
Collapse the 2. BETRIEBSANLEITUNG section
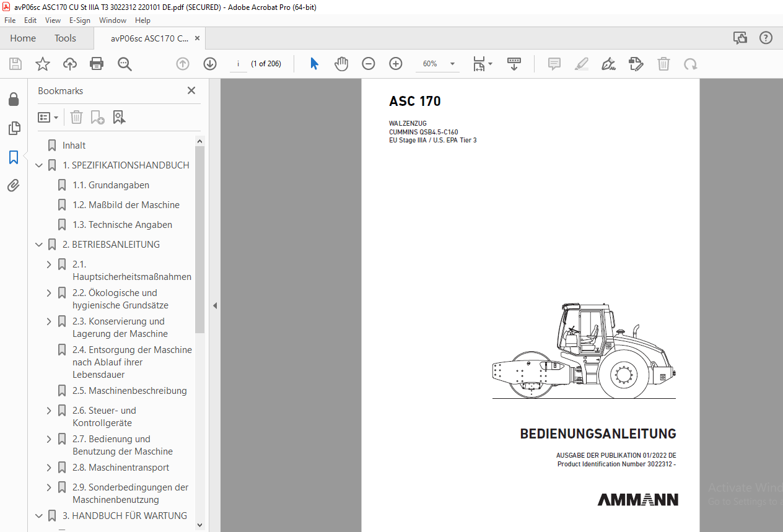tap(39, 245)
